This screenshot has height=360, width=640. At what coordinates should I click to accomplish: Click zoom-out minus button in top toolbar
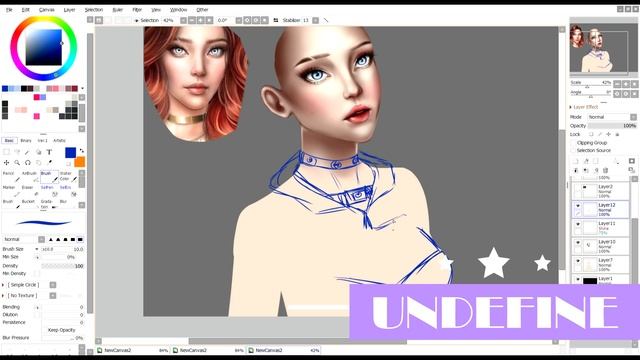point(192,20)
